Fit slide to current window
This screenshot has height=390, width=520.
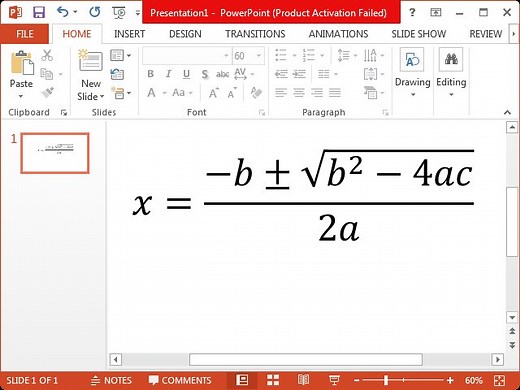(x=499, y=380)
